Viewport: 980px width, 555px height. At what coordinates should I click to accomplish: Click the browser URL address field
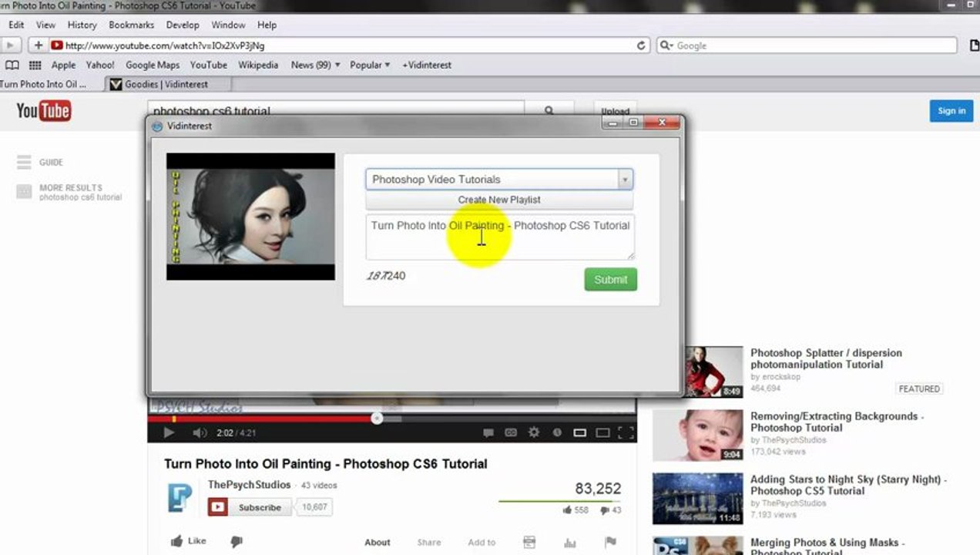(x=351, y=45)
